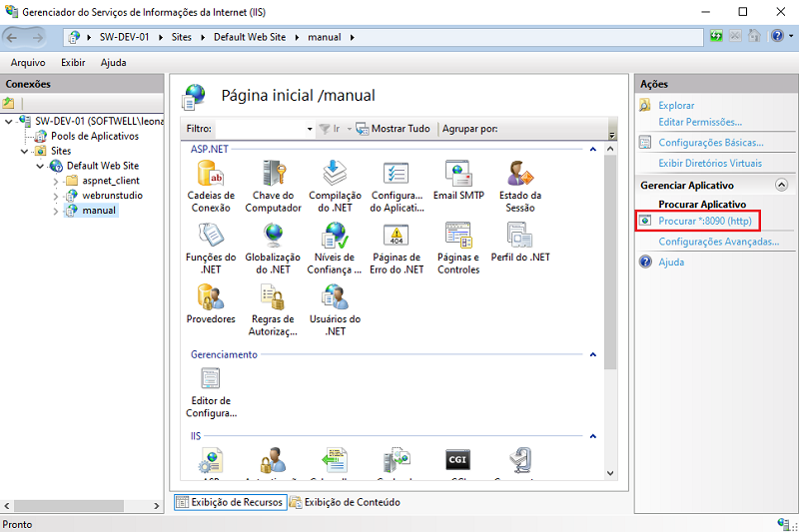Image resolution: width=799 pixels, height=532 pixels.
Task: Select webrunstudio in the connections tree
Action: [112, 196]
